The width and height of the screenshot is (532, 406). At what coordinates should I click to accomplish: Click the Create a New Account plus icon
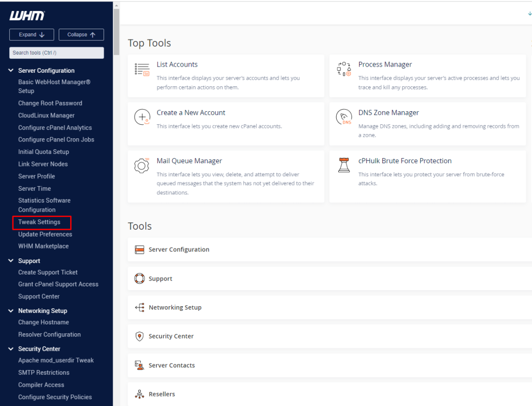tap(142, 117)
